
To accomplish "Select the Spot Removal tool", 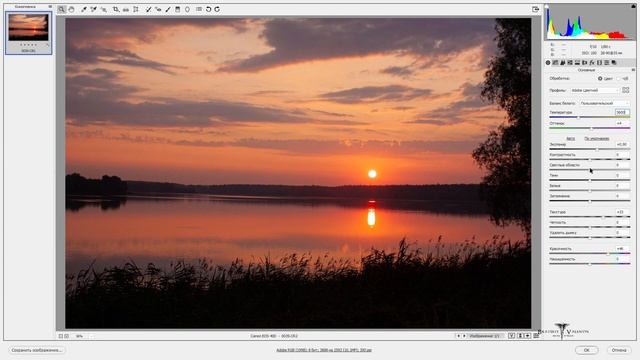I will [148, 9].
